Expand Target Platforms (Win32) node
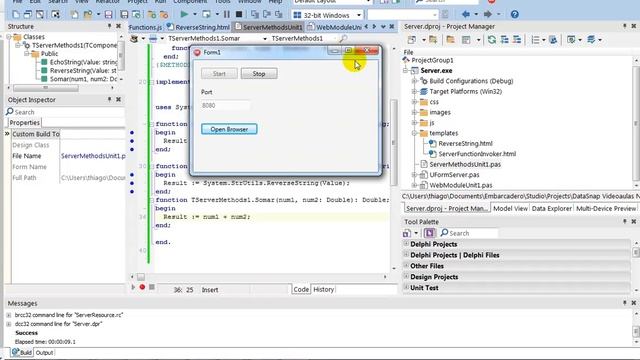 click(x=414, y=91)
